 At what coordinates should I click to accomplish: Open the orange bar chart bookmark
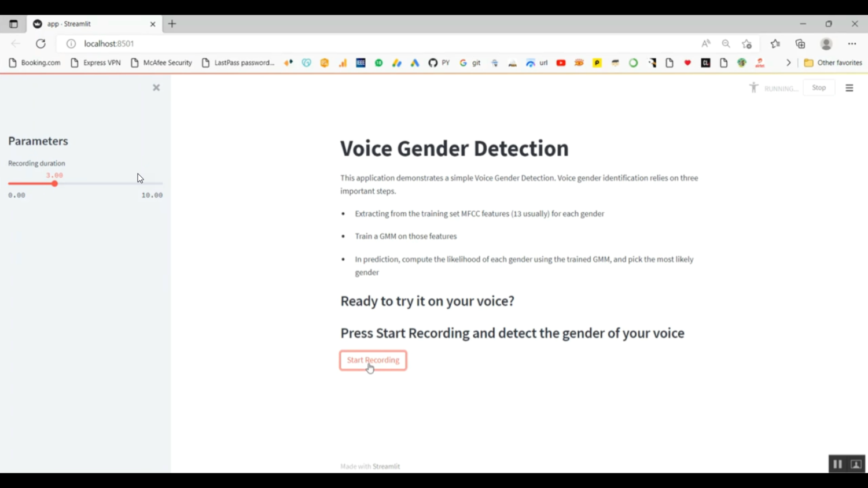(x=343, y=62)
